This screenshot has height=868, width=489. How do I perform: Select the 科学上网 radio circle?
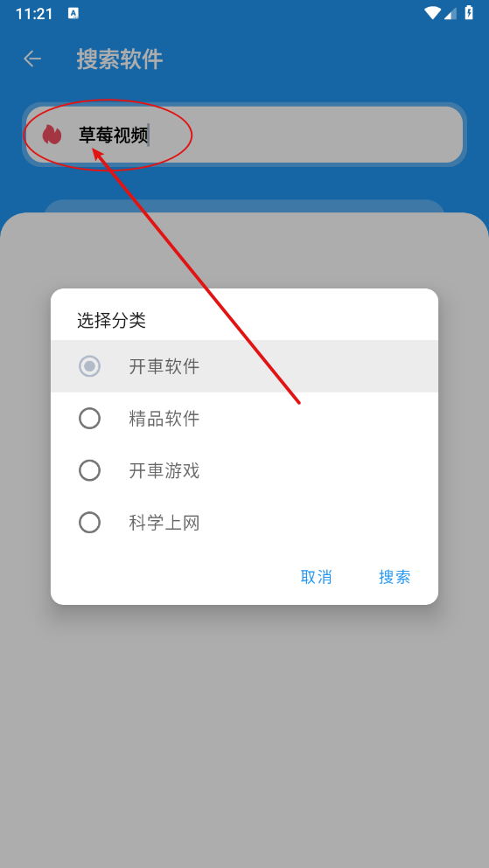(90, 523)
